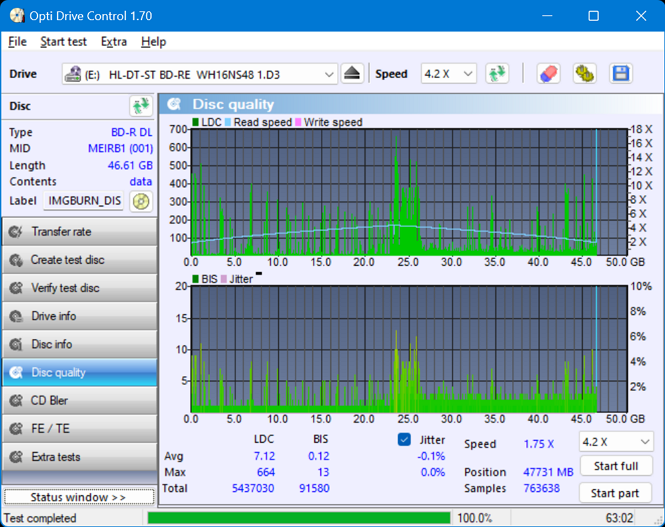The height and width of the screenshot is (527, 665).
Task: Open the Help menu
Action: [154, 42]
